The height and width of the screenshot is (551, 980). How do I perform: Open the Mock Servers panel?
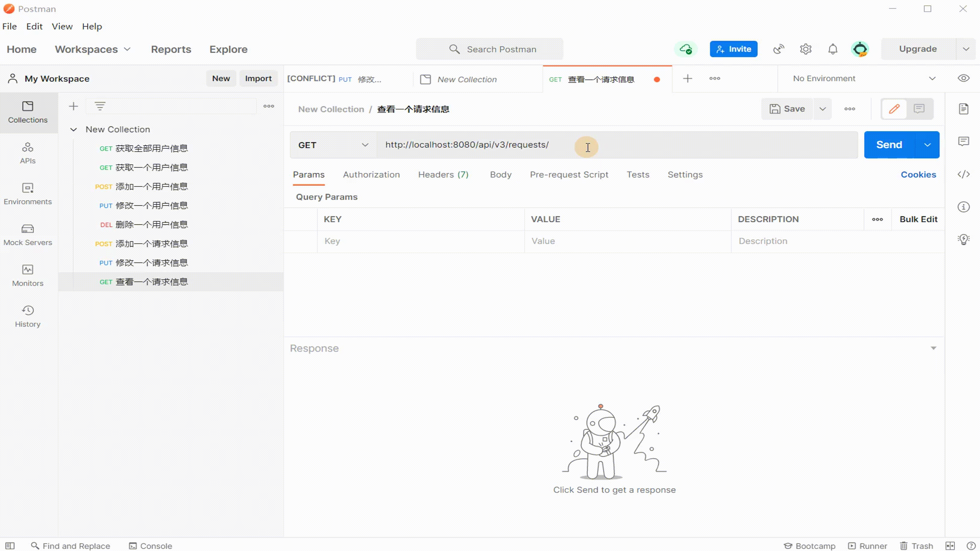(28, 235)
